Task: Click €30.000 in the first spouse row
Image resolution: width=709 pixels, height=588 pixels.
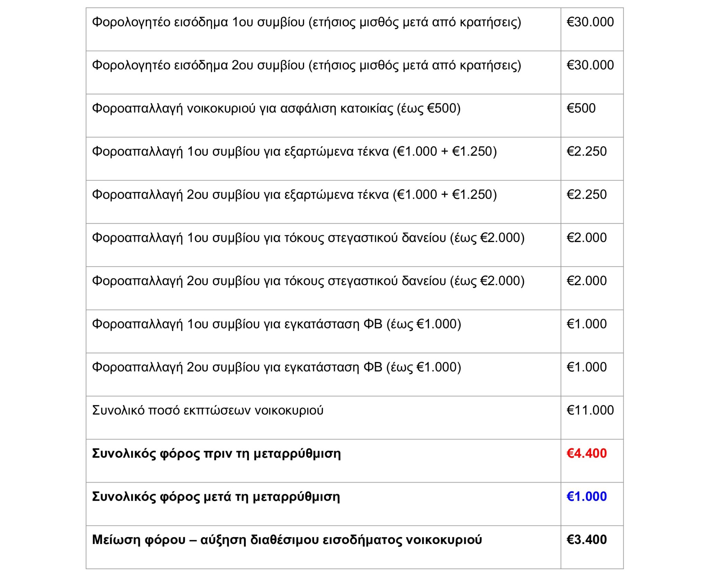Action: pyautogui.click(x=590, y=22)
